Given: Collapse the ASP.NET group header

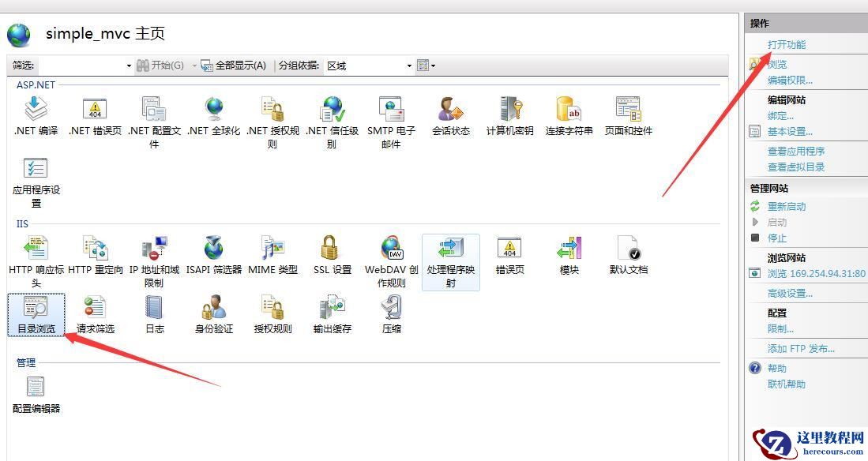Looking at the screenshot, I should coord(36,84).
